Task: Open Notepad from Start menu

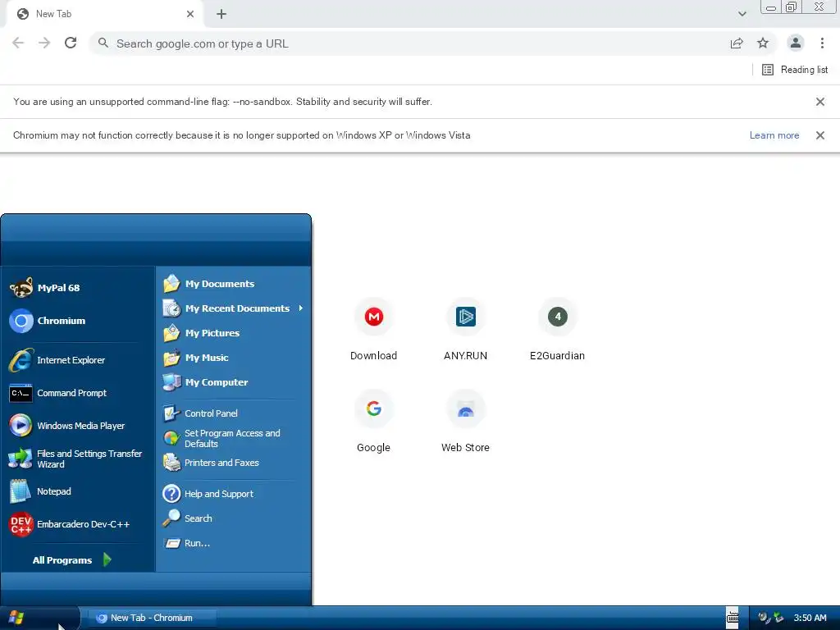Action: click(78, 491)
